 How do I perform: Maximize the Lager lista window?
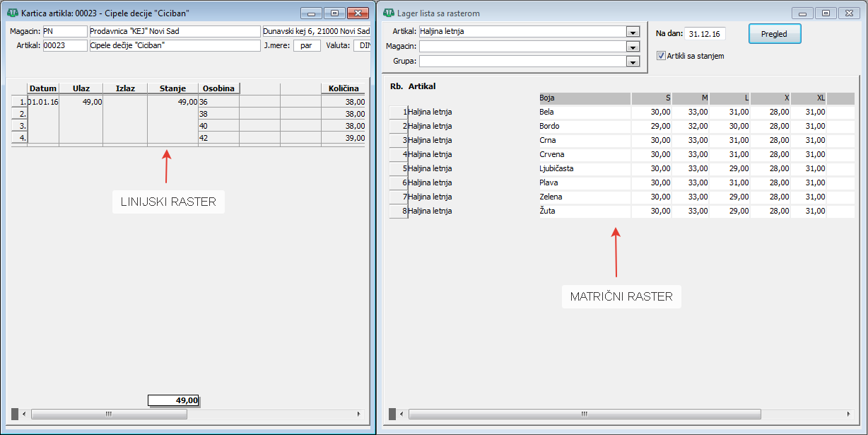[x=825, y=13]
